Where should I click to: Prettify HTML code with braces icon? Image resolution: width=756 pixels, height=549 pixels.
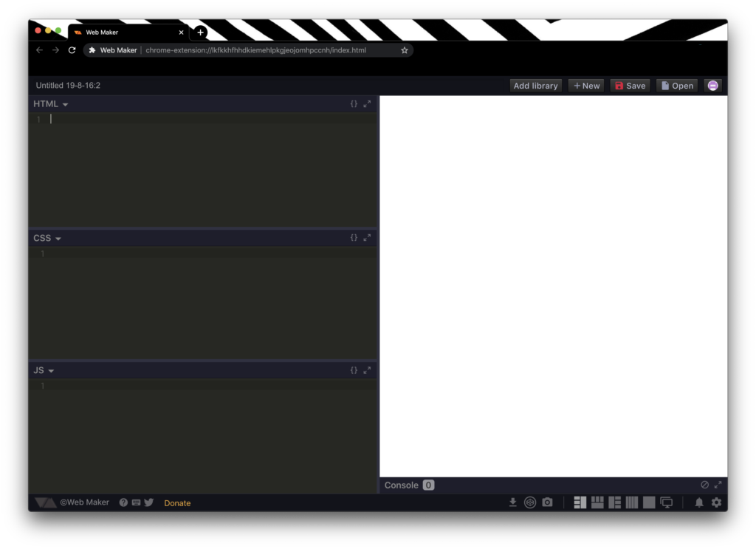click(x=354, y=103)
